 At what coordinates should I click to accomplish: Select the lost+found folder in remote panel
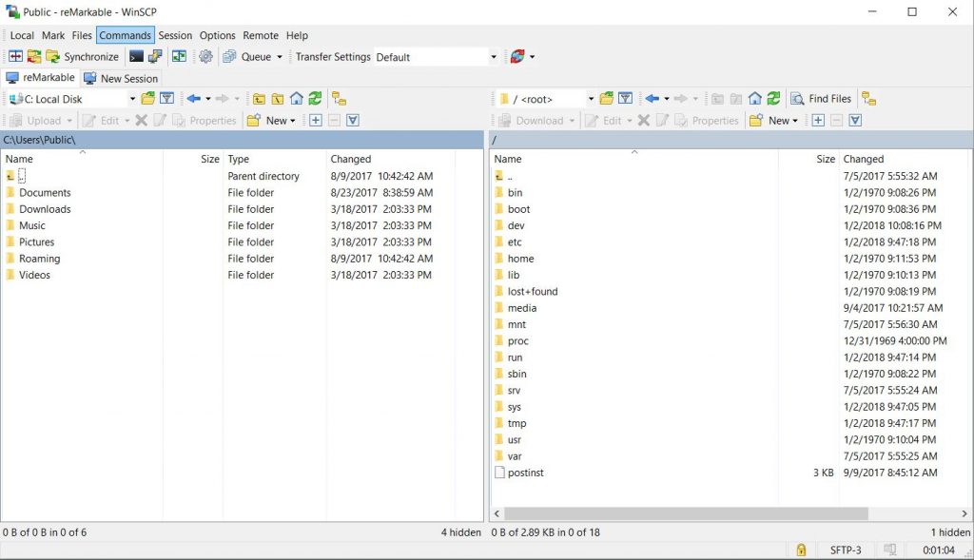pos(533,291)
